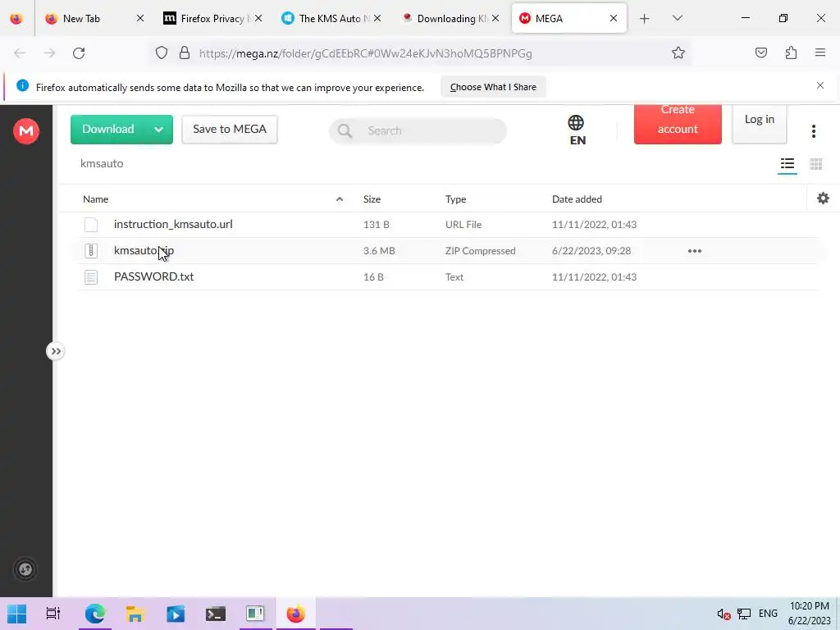The height and width of the screenshot is (630, 840).
Task: Select PASSWORD.txt file
Action: click(x=448, y=277)
